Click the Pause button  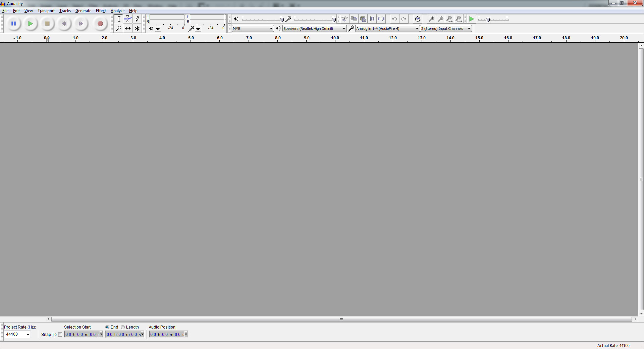pyautogui.click(x=14, y=23)
